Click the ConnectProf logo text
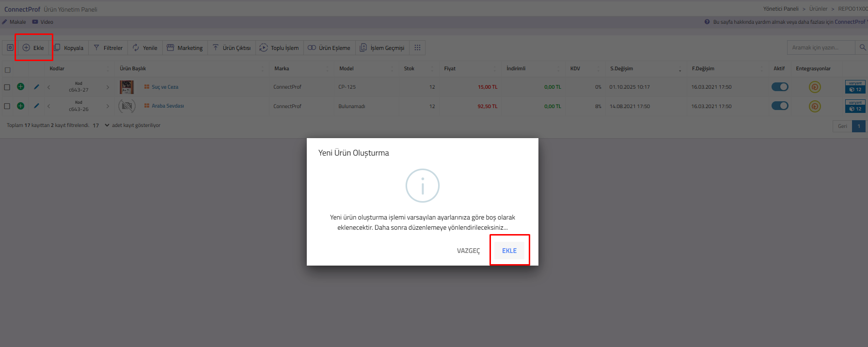This screenshot has height=347, width=868. [22, 9]
